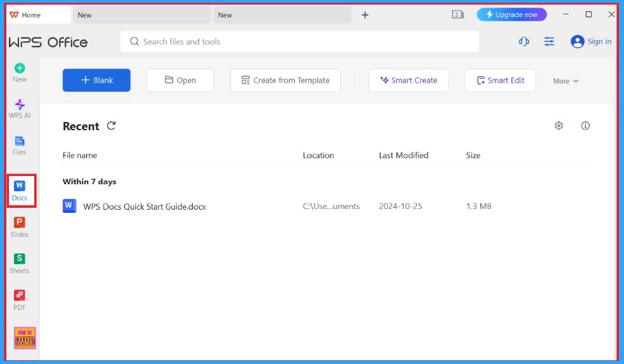Select Slides in the sidebar
This screenshot has height=364, width=624.
[20, 227]
